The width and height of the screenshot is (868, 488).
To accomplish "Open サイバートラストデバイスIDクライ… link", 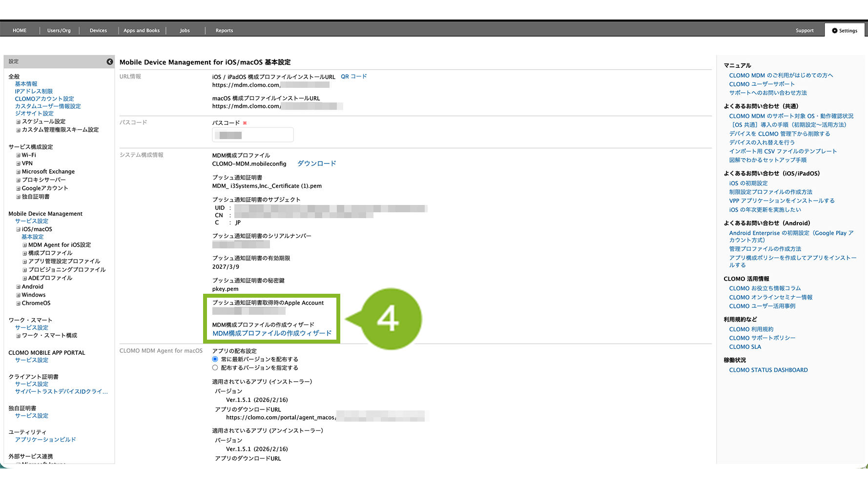I will click(62, 391).
